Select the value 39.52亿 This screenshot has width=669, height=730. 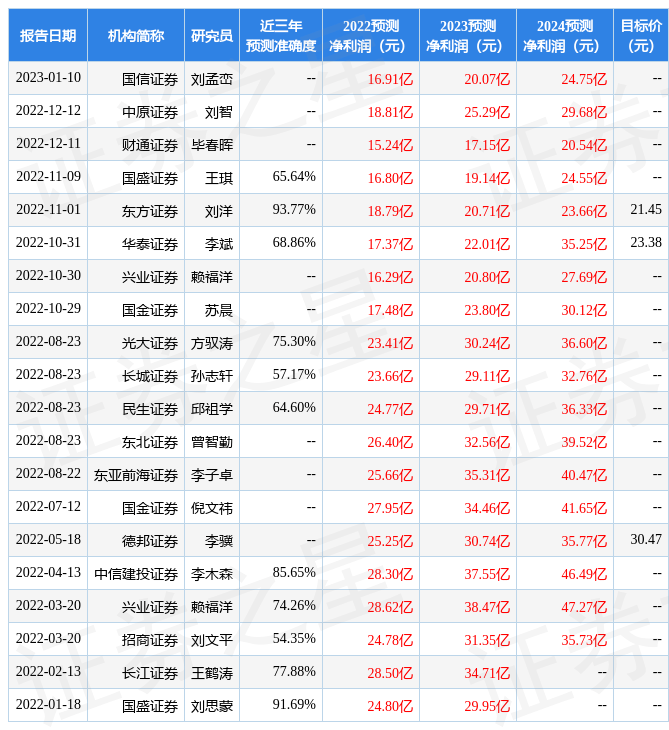click(x=584, y=442)
